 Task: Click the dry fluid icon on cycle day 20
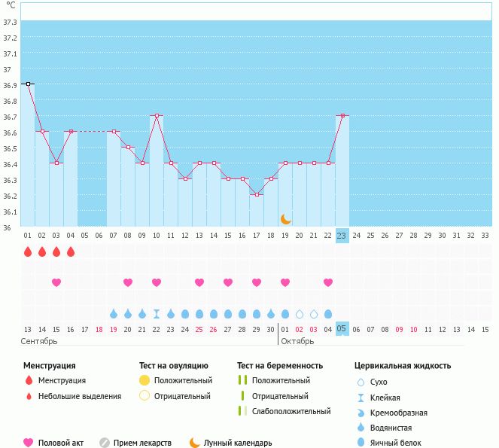[300, 314]
